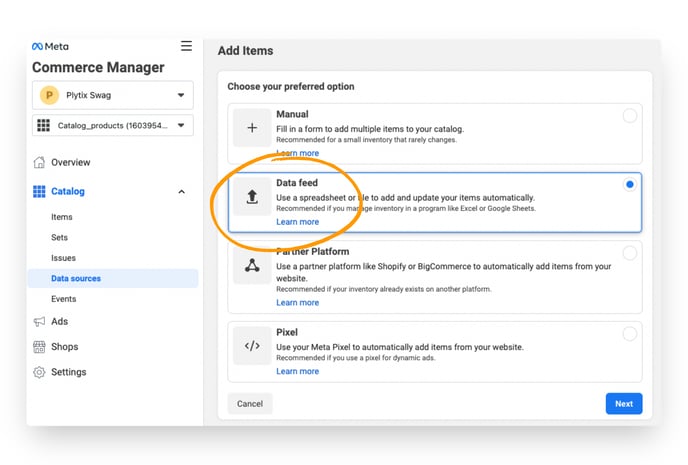Viewport: 688px width, 465px height.
Task: Open Learn more under Manual
Action: 297,153
